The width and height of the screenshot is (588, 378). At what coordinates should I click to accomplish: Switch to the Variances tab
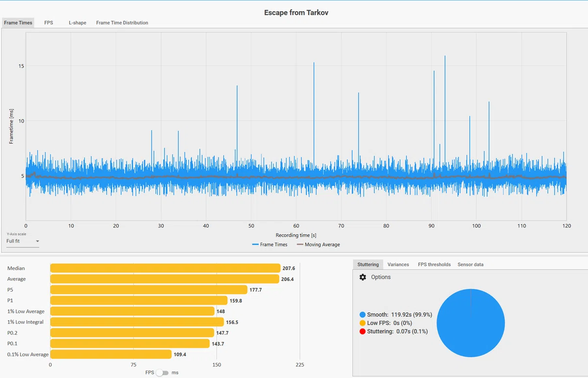coord(398,264)
